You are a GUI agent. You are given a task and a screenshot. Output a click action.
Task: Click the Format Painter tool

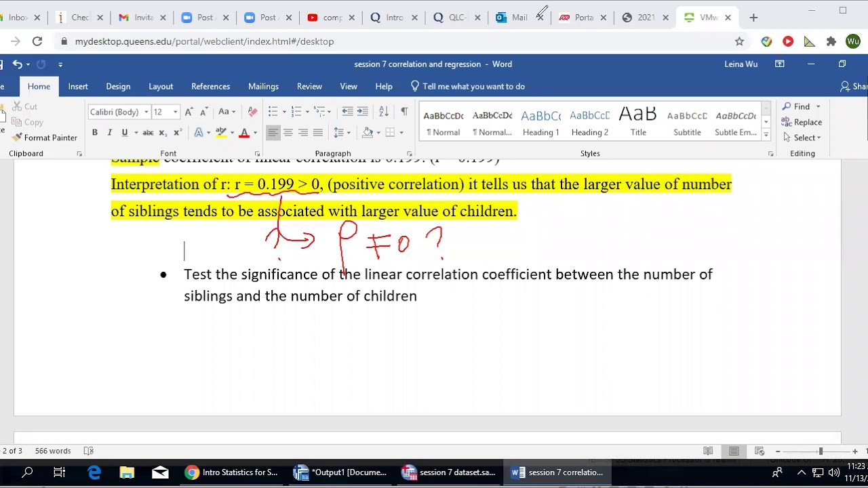point(45,138)
